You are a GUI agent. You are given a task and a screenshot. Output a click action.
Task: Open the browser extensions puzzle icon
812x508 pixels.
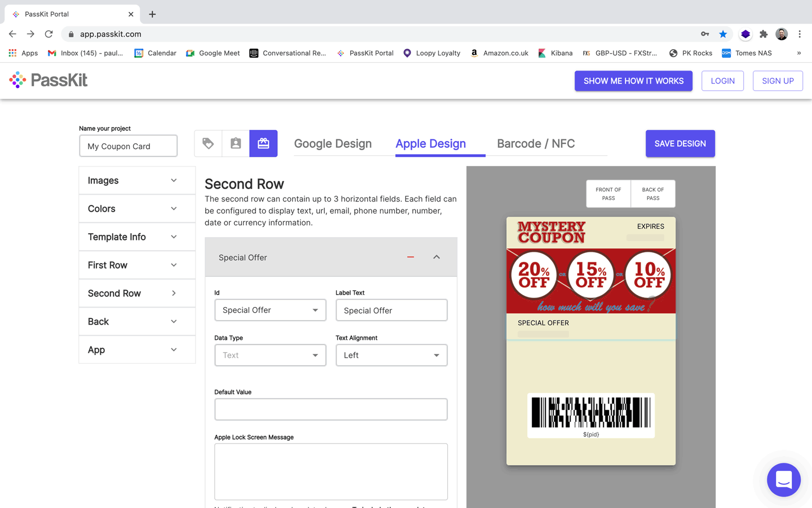[764, 34]
